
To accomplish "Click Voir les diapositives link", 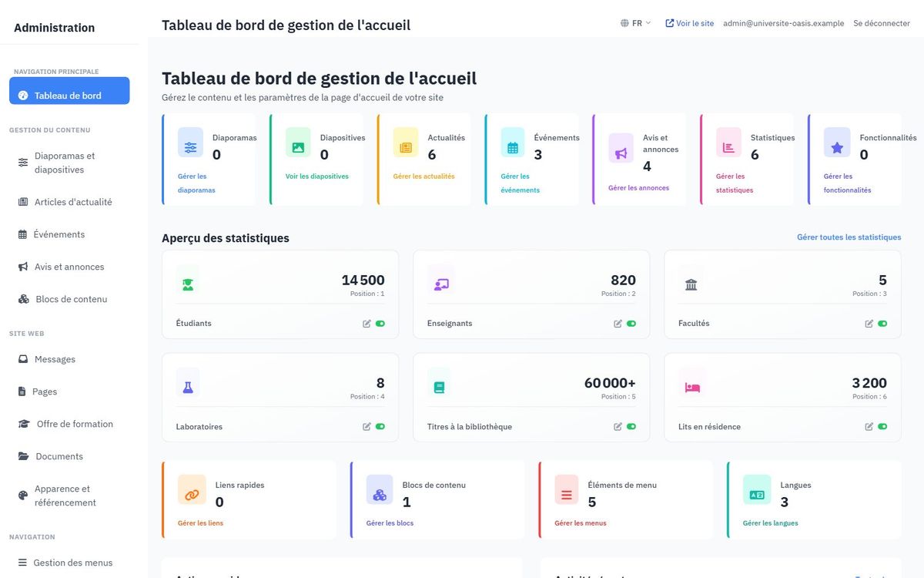I will click(x=317, y=176).
